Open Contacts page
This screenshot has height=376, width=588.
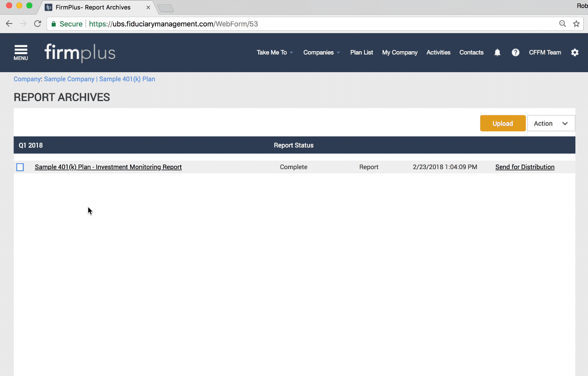pos(471,52)
